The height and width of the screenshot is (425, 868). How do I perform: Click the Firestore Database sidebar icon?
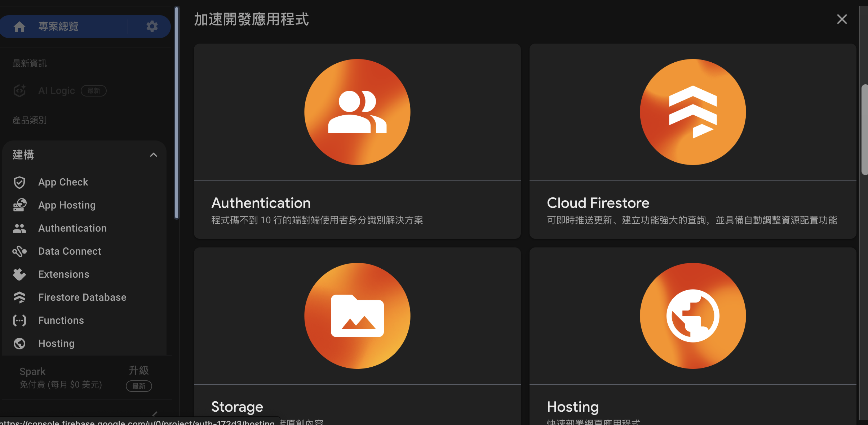pos(19,297)
